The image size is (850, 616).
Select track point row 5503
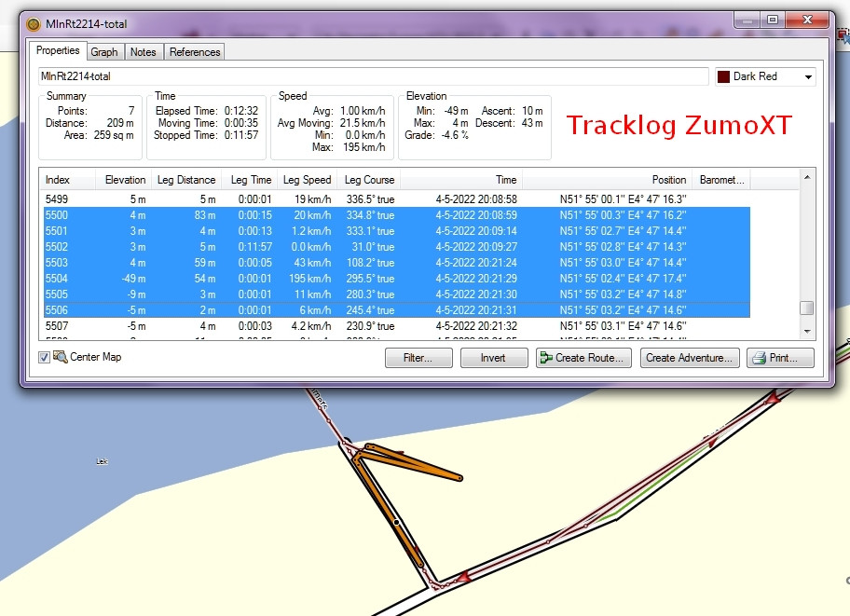pyautogui.click(x=396, y=263)
